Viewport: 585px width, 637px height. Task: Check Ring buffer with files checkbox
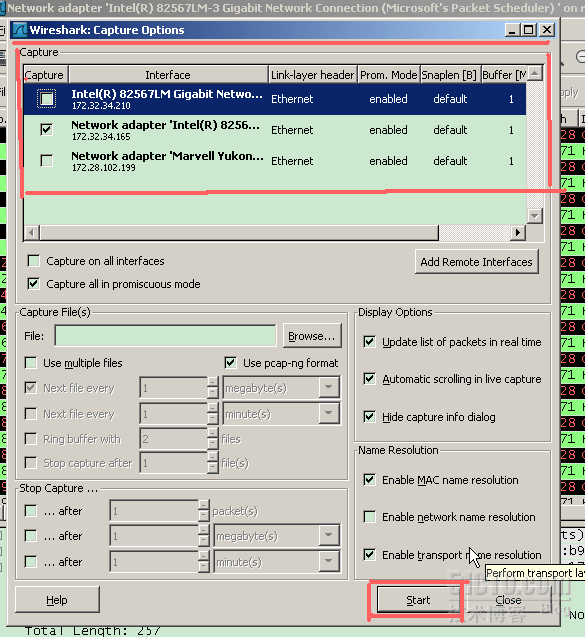click(x=31, y=439)
